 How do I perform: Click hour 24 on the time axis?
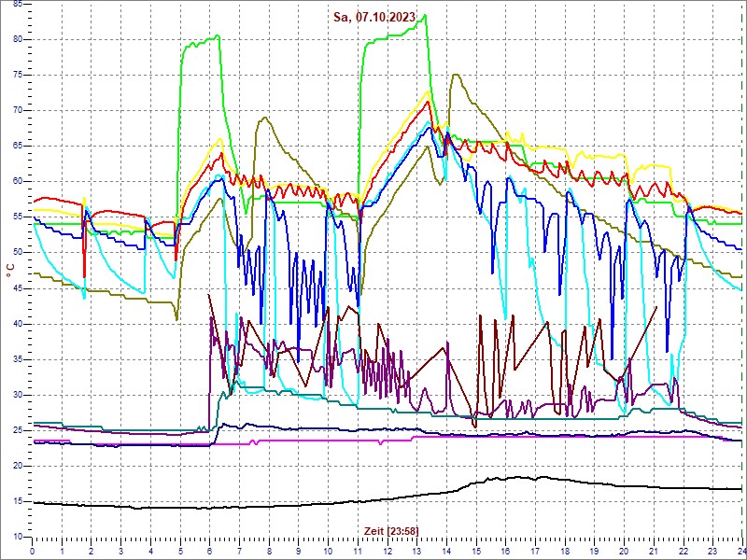click(741, 551)
